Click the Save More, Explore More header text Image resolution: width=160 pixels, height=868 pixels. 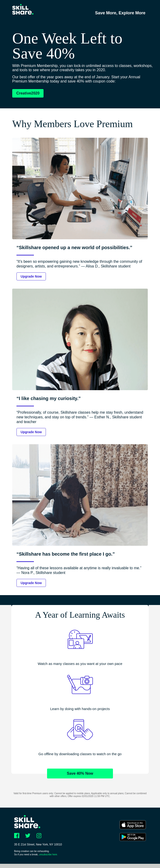120,13
